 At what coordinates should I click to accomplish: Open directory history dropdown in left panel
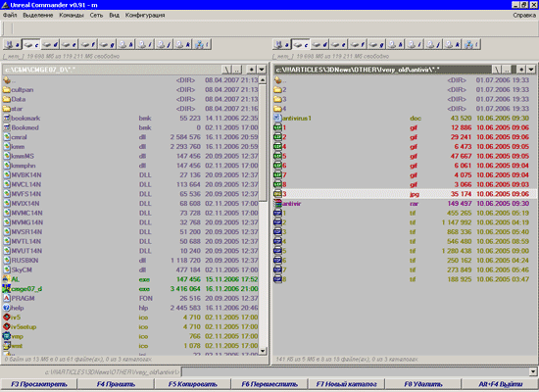pyautogui.click(x=262, y=70)
